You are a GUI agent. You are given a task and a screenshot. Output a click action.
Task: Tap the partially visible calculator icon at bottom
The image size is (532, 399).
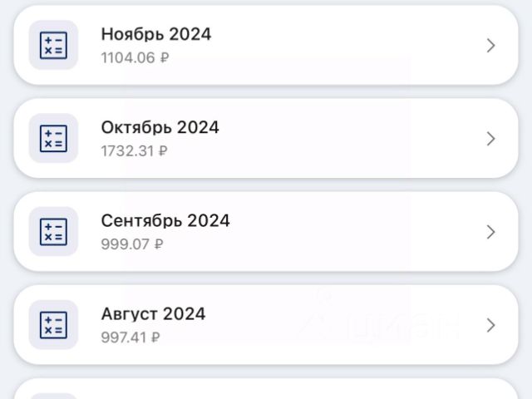[x=53, y=396]
